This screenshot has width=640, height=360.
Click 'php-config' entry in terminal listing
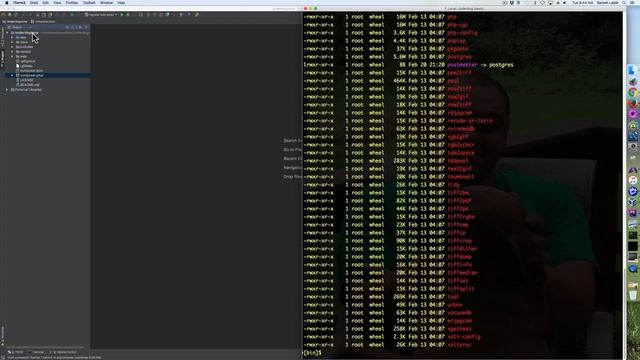point(462,33)
